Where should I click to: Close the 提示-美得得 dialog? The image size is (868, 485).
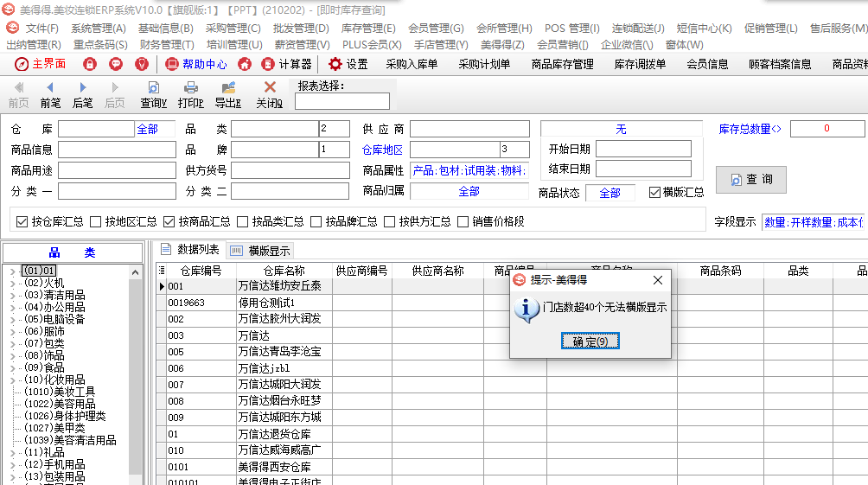click(658, 280)
